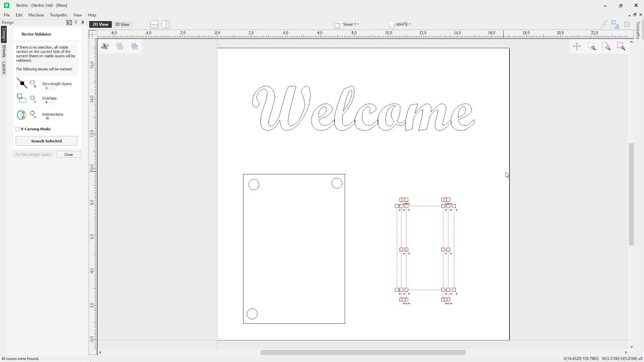Pin the Design panel
Viewport: 644px width, 362px height.
[x=83, y=23]
